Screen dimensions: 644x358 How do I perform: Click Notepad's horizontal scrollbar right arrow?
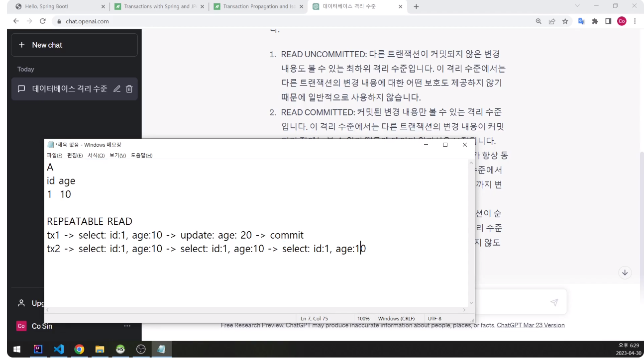[x=464, y=310]
